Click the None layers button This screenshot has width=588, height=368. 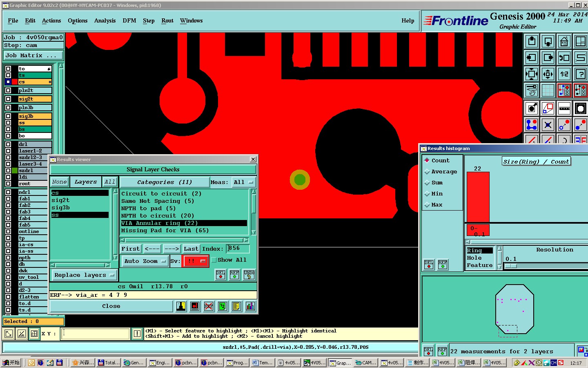(59, 182)
